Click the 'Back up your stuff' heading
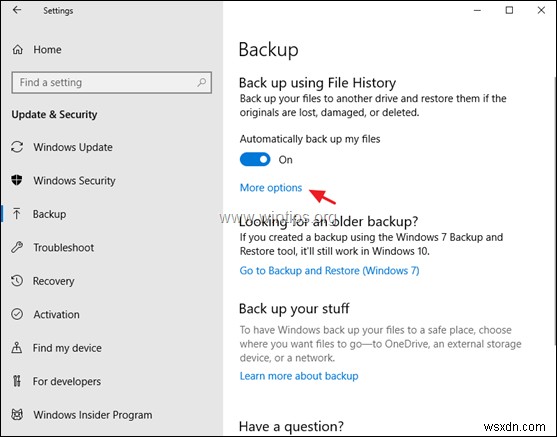The image size is (557, 437). coord(294,308)
